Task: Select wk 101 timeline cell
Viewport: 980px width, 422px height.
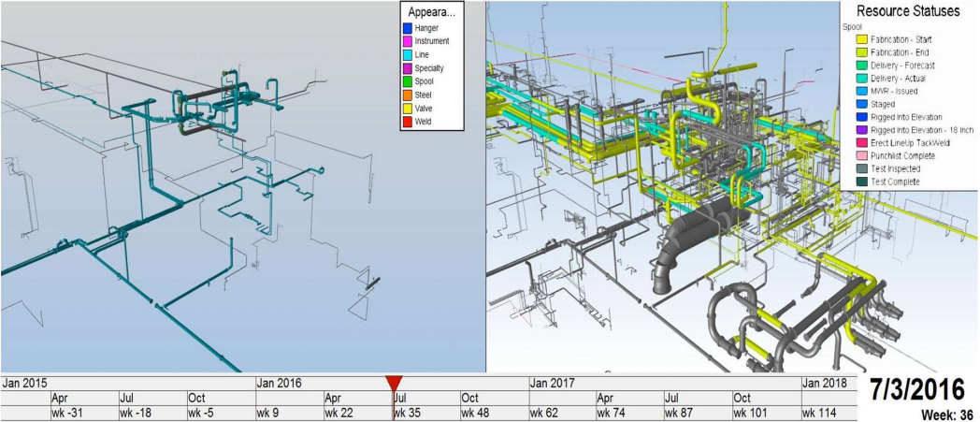Action: click(749, 414)
